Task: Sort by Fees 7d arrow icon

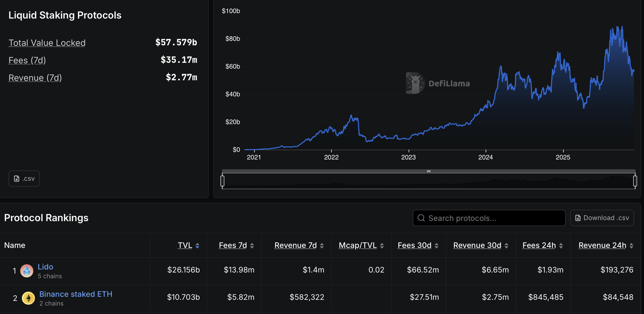Action: coord(252,246)
